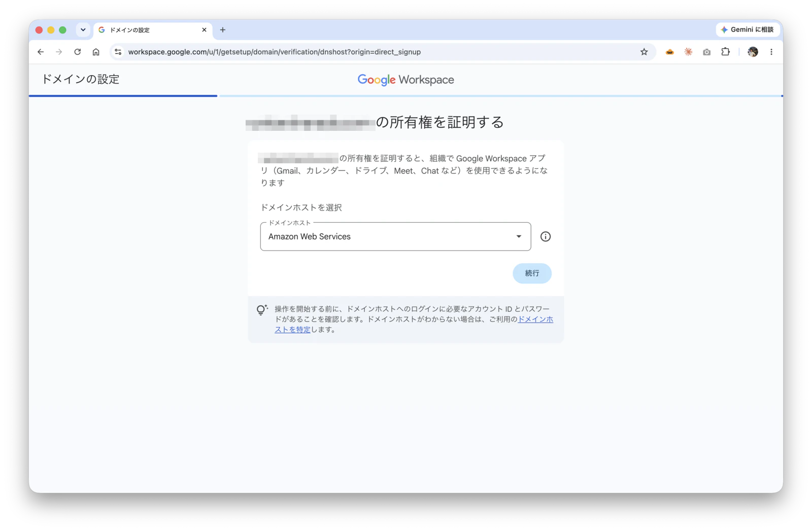Open the Extensions puzzle piece menu

(x=725, y=52)
